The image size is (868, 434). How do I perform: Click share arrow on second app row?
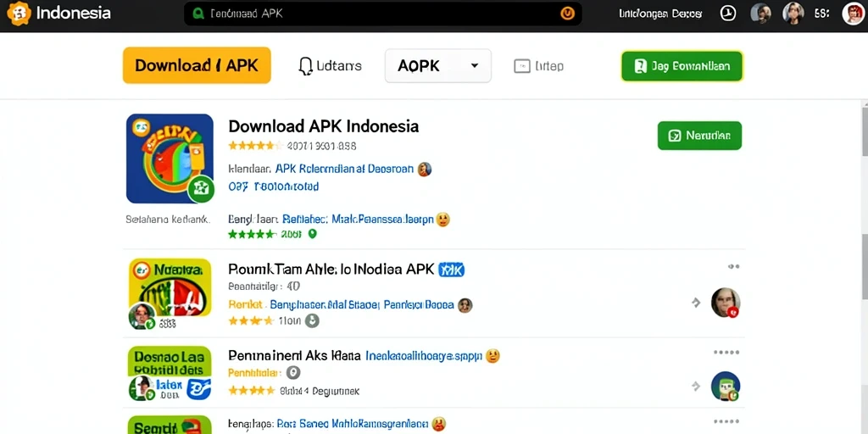click(x=697, y=303)
